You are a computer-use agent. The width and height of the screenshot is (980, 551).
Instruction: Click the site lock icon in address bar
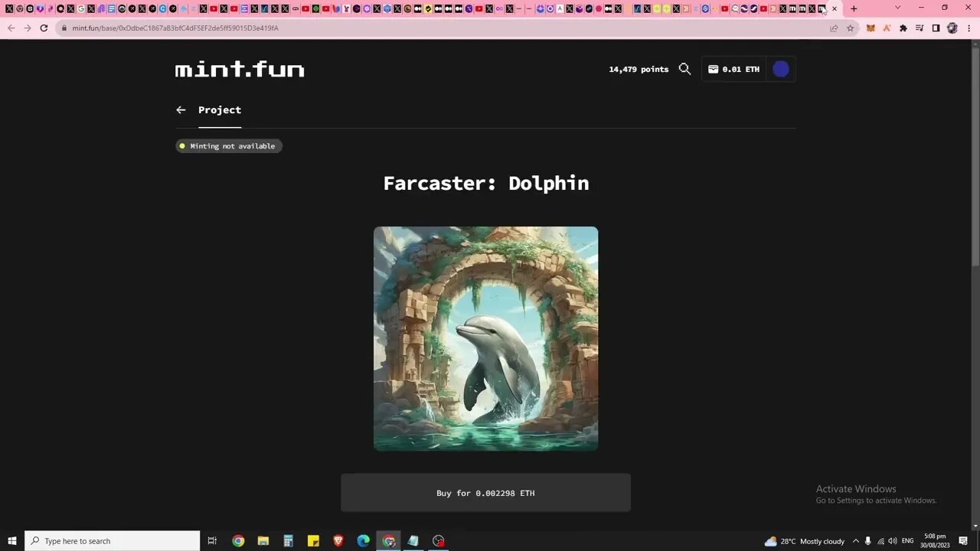pos(63,28)
